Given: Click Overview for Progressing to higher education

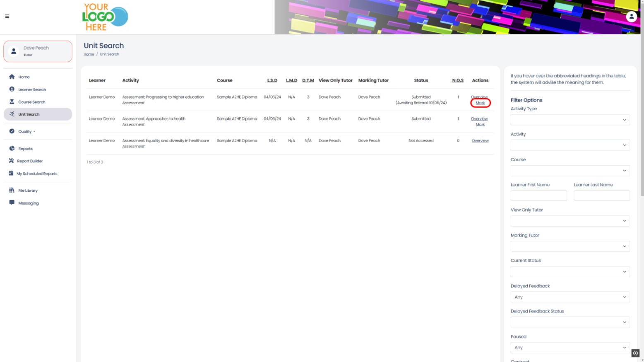Looking at the screenshot, I should click(479, 97).
